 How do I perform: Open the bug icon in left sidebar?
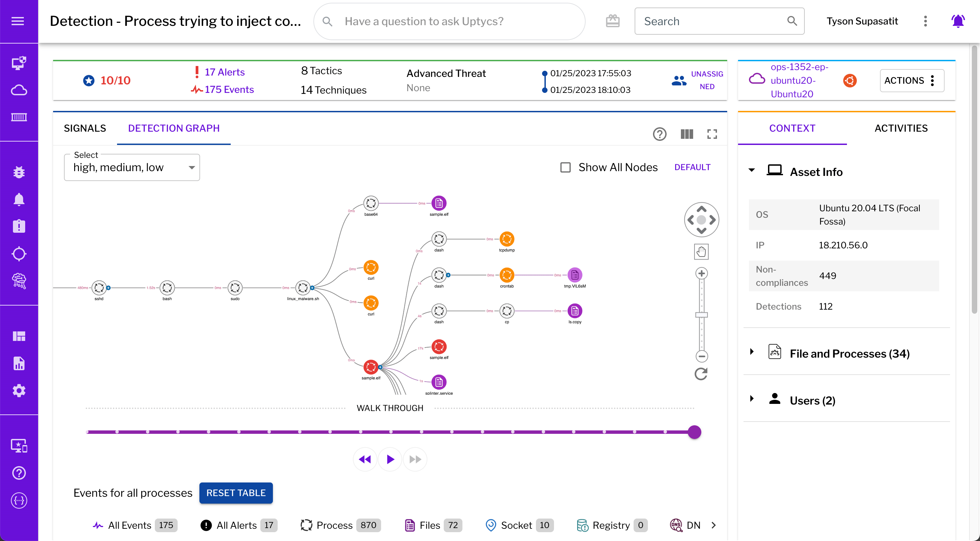pyautogui.click(x=19, y=173)
